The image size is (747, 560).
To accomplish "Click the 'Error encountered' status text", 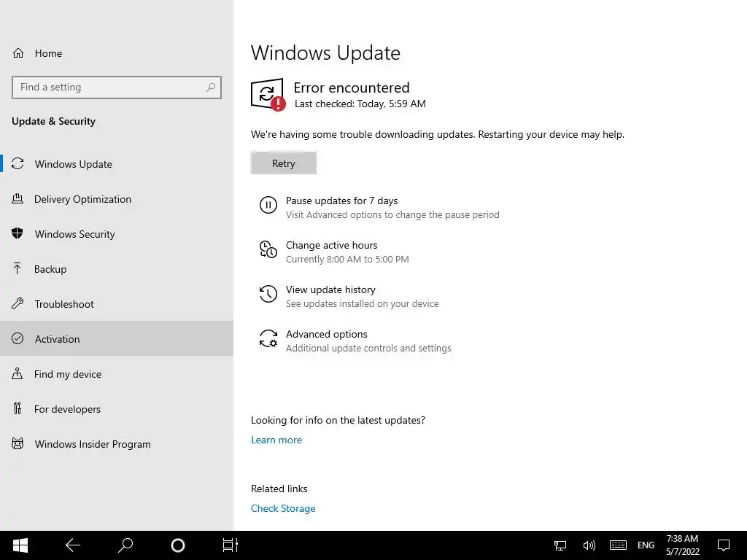I will point(352,87).
